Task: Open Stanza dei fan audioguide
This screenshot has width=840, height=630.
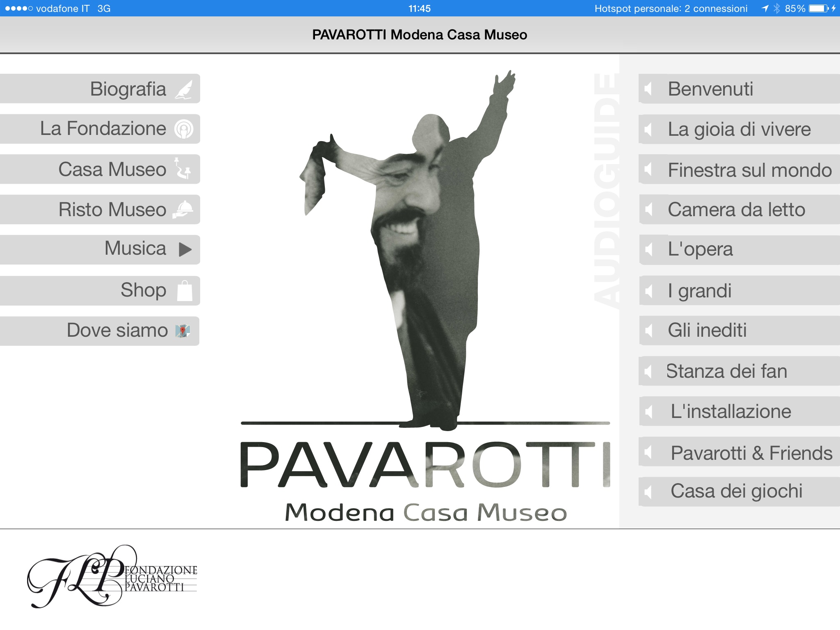Action: click(x=726, y=371)
